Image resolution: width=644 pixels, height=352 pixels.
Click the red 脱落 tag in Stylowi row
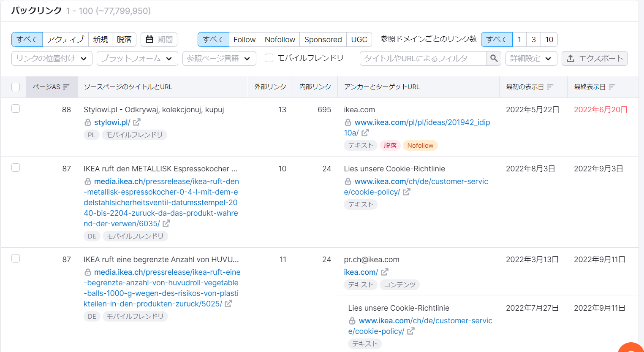[x=390, y=145]
